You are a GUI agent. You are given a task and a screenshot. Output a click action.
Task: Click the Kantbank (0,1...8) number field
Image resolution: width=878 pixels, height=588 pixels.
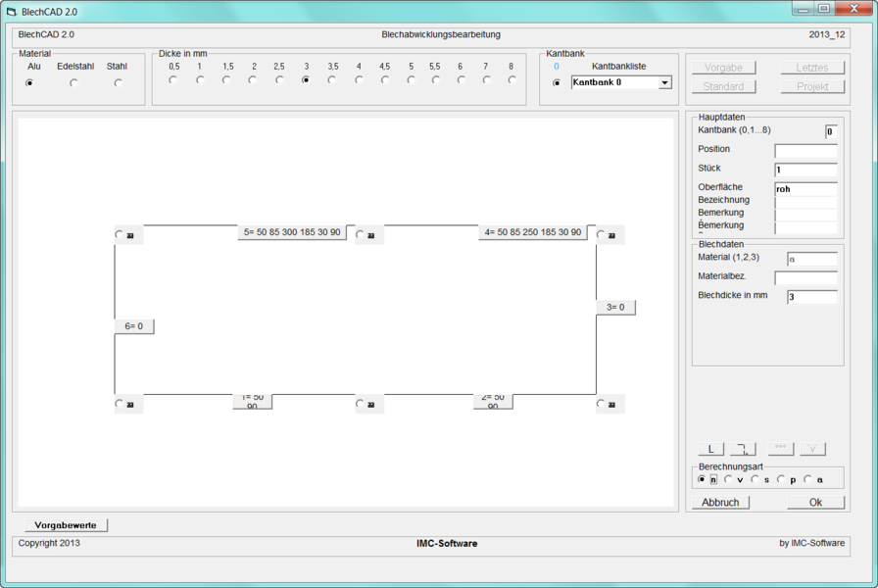(x=831, y=131)
